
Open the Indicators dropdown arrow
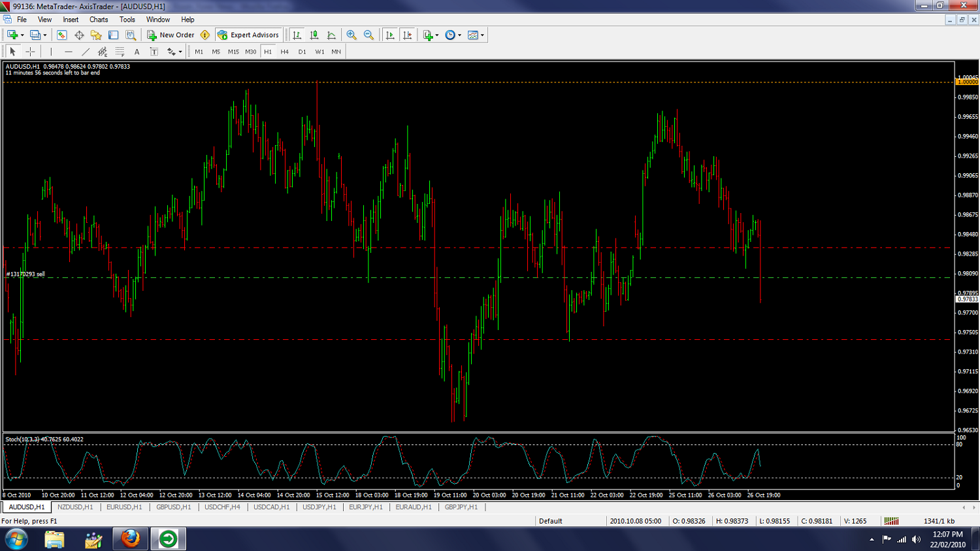click(x=437, y=35)
